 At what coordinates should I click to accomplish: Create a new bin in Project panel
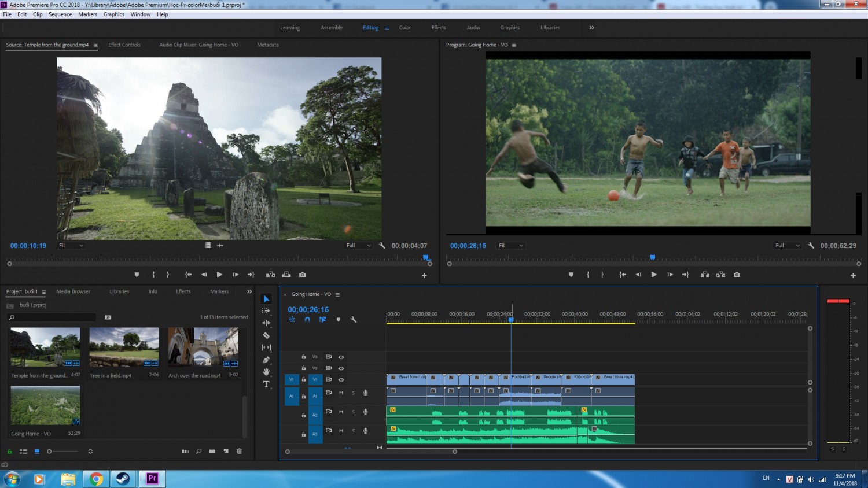tap(212, 451)
